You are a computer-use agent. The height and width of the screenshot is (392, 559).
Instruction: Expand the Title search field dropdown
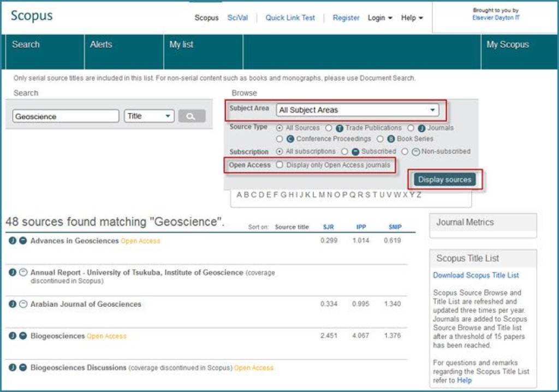pos(149,116)
